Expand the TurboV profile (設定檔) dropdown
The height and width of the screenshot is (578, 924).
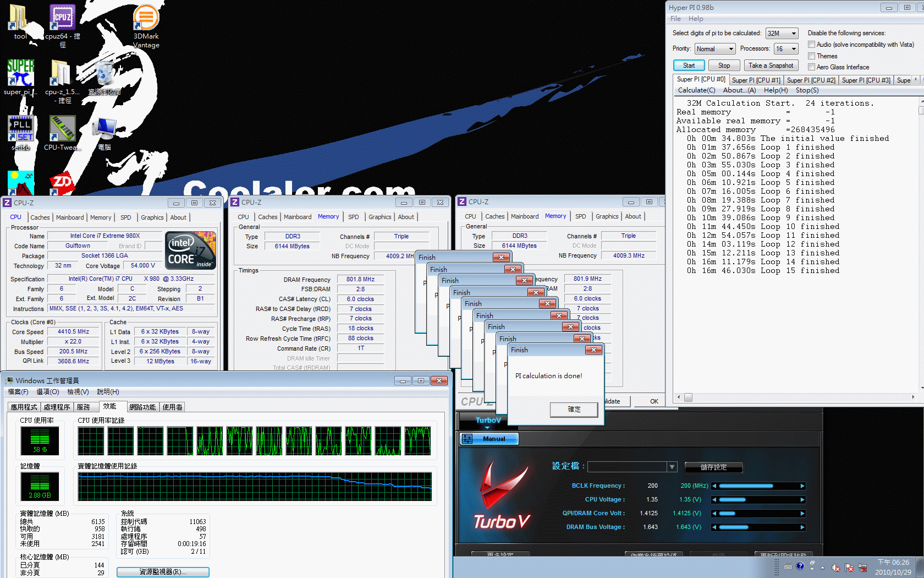pyautogui.click(x=672, y=467)
